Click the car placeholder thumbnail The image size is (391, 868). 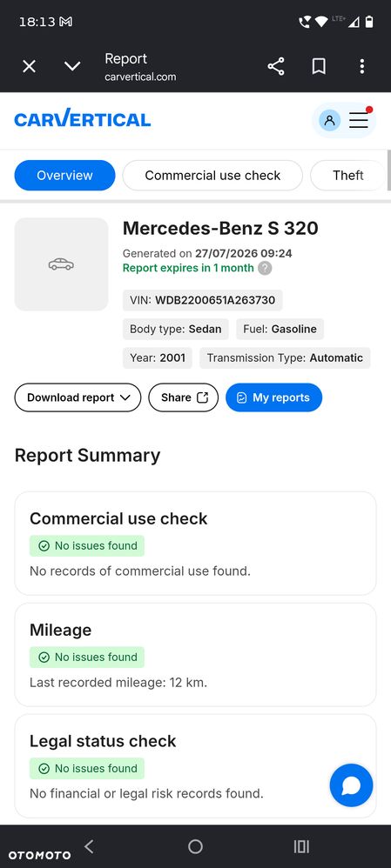point(61,264)
